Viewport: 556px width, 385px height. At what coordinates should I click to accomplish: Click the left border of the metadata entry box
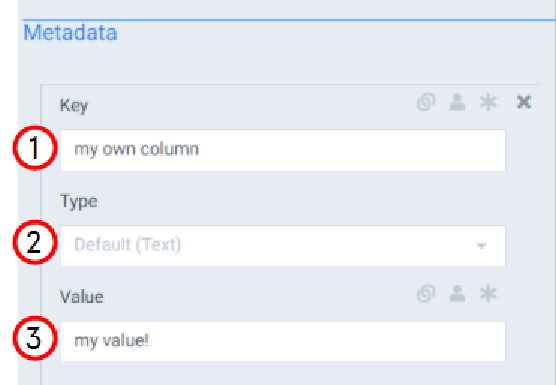pyautogui.click(x=41, y=234)
